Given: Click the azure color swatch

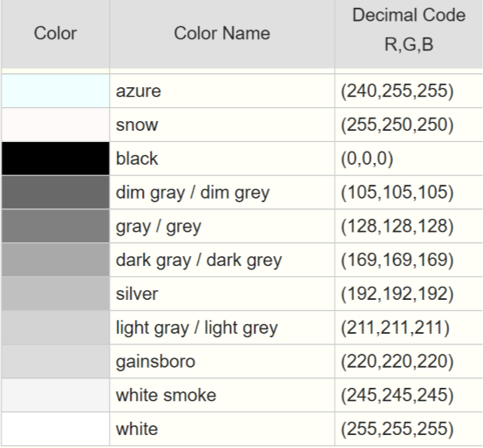Looking at the screenshot, I should [x=56, y=92].
